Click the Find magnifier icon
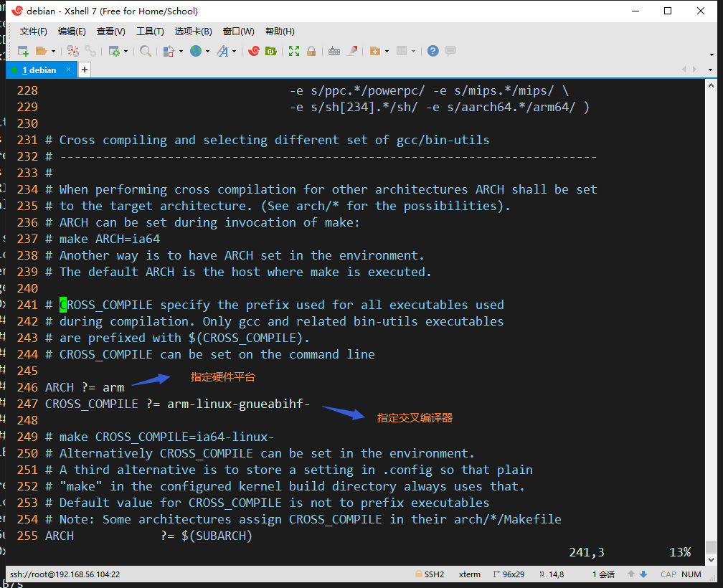Viewport: 723px width, 588px height. (x=146, y=51)
